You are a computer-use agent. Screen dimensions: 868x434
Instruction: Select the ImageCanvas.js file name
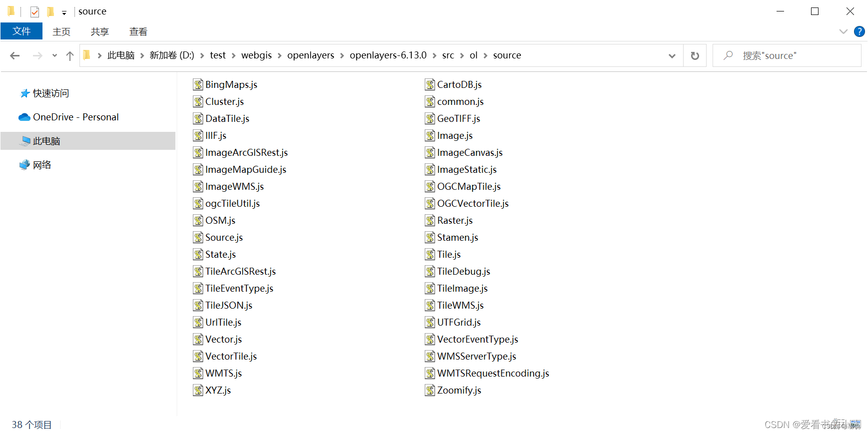470,153
